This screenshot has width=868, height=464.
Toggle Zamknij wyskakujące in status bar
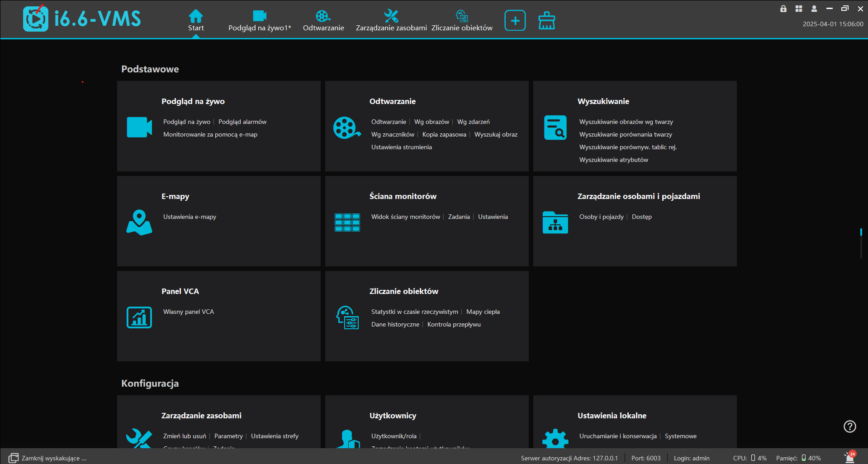(47, 458)
